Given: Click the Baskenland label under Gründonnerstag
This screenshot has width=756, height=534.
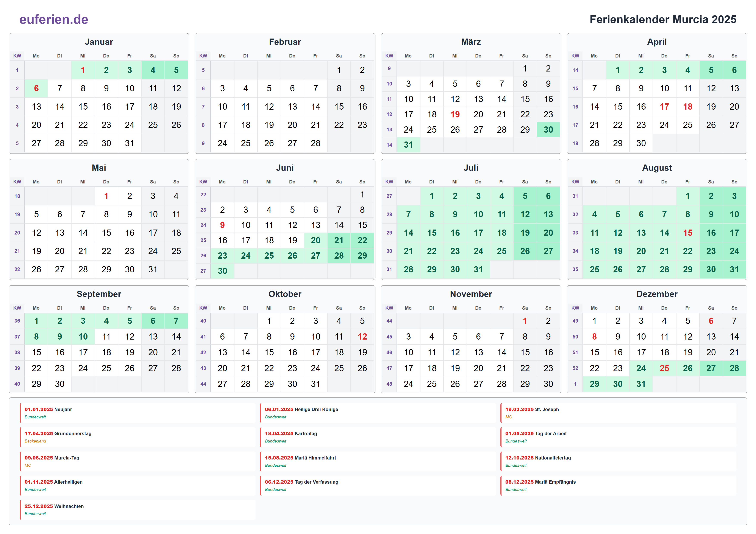Looking at the screenshot, I should [x=35, y=441].
